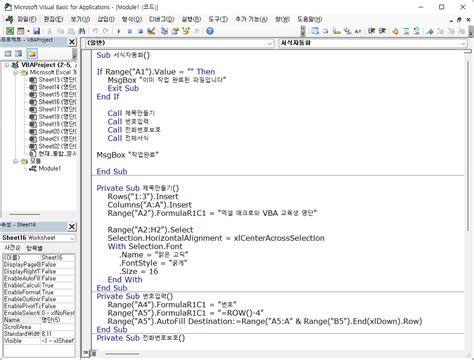
Task: Click the Insert UserForm toolbar icon
Action: tap(21, 31)
